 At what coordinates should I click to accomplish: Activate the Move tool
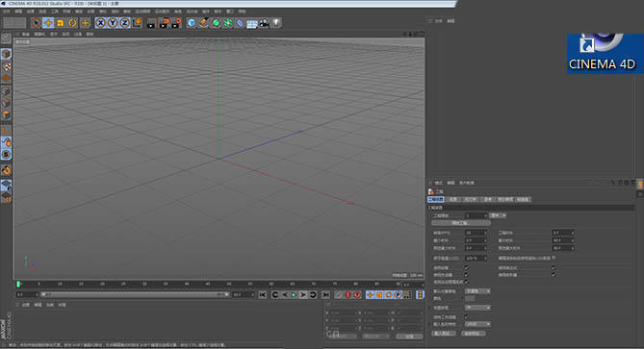[48, 23]
